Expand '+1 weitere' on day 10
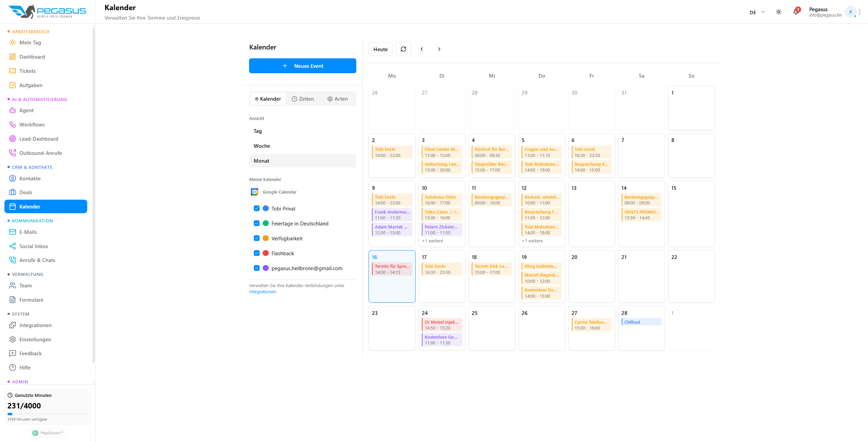868x442 pixels. point(432,241)
